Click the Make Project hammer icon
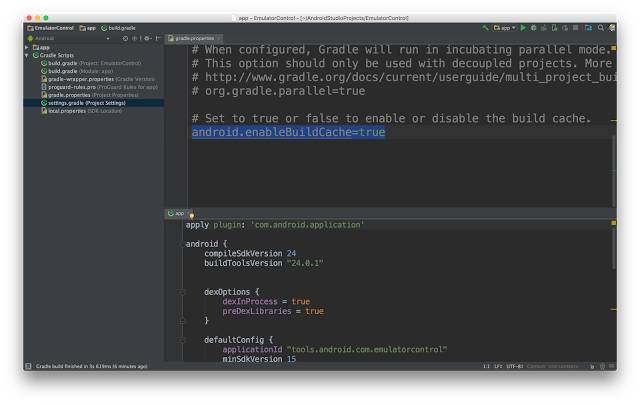Screen dimensions: 640x404 pyautogui.click(x=485, y=28)
